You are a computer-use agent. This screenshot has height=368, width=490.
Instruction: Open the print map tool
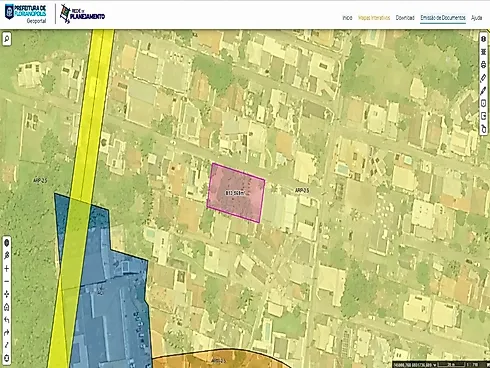click(484, 64)
